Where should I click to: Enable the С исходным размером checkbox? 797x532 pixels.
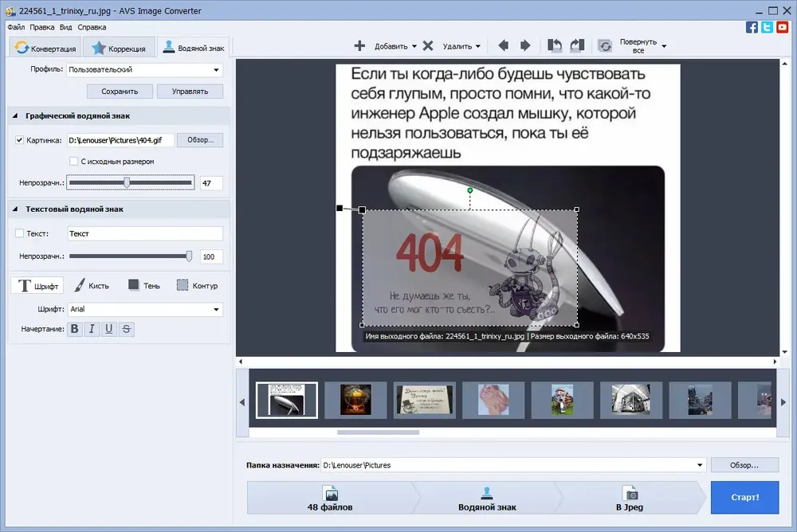pyautogui.click(x=73, y=161)
